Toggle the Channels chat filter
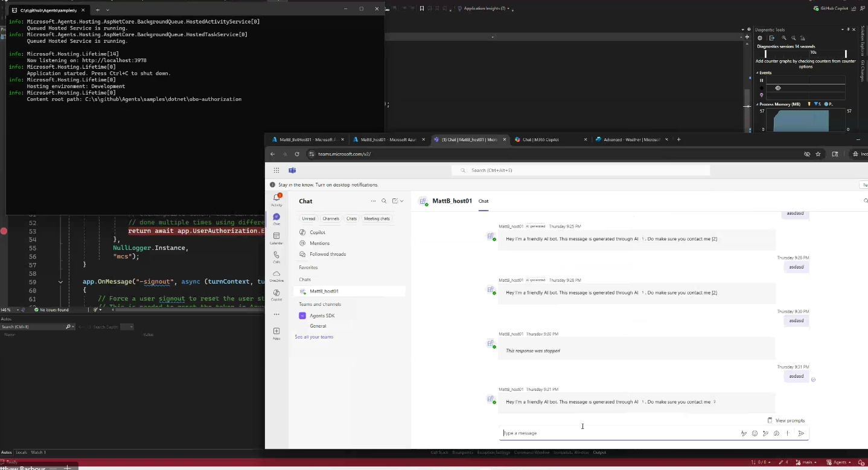The image size is (868, 470). pos(331,218)
